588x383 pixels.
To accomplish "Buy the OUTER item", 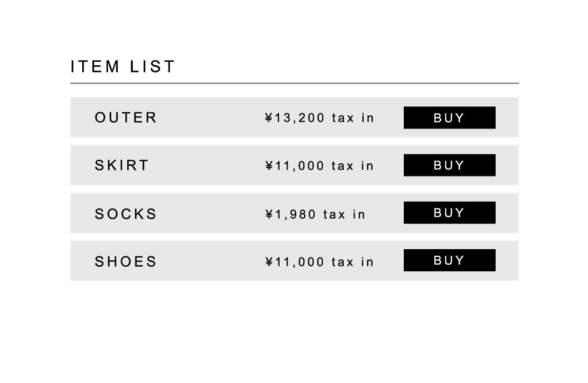I will 449,118.
